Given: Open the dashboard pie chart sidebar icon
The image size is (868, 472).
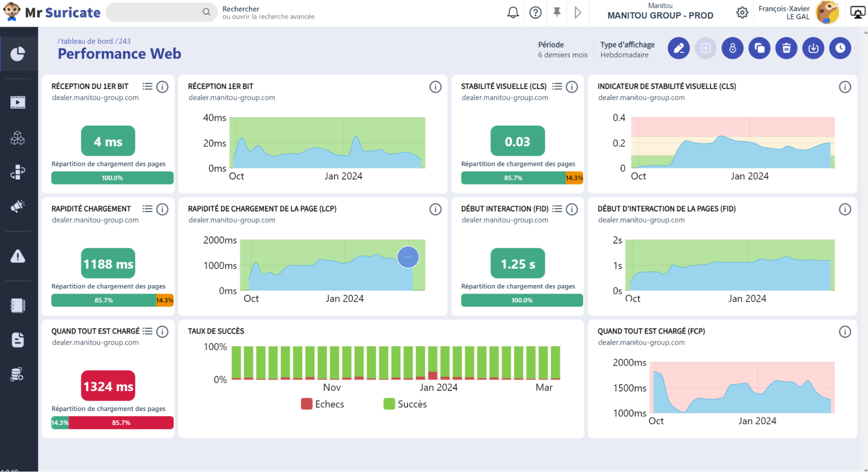Looking at the screenshot, I should click(x=18, y=54).
